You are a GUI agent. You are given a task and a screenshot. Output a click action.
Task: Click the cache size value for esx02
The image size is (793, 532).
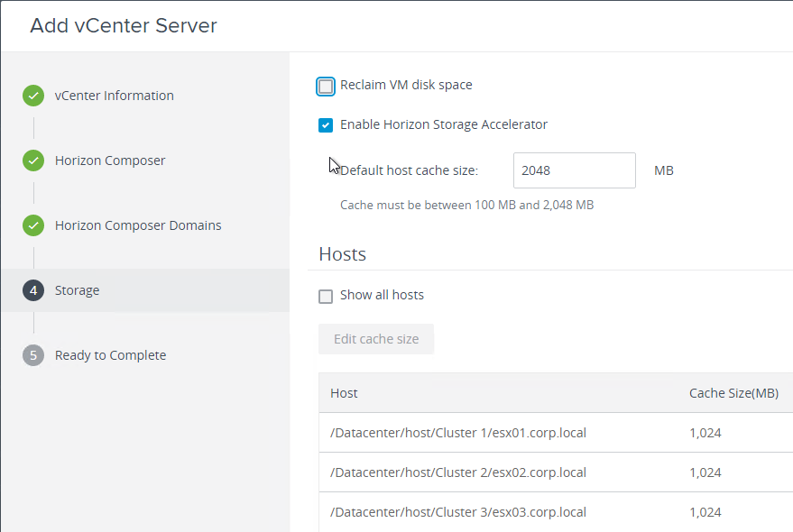coord(705,472)
